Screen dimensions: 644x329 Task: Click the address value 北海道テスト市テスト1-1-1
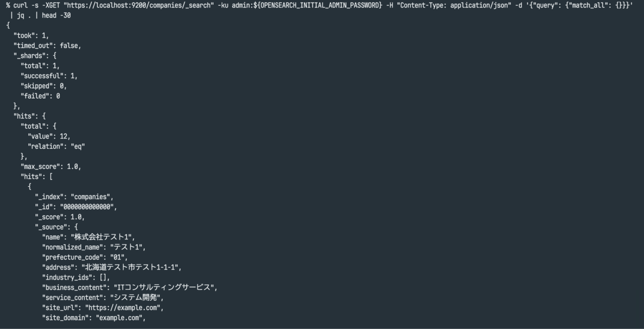pos(131,267)
